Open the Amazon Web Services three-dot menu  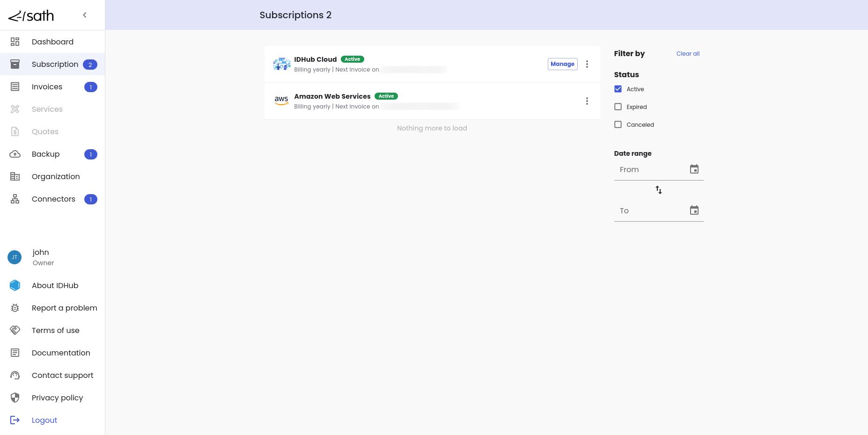587,101
